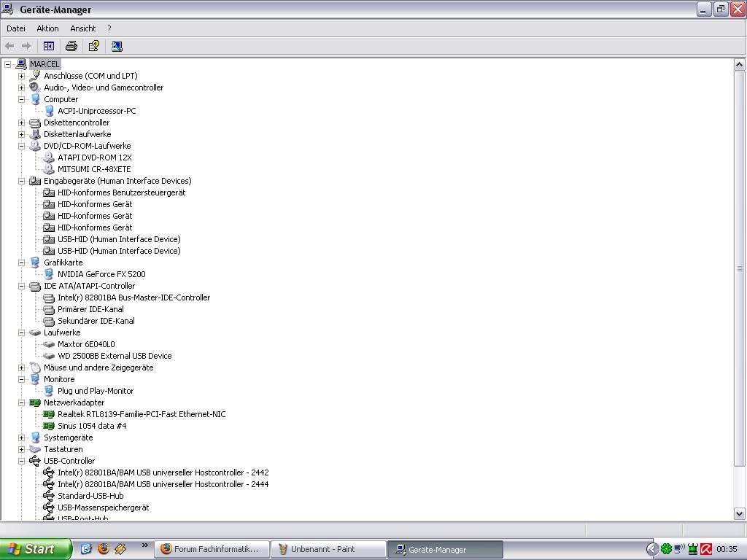Select ACPI-Uniprozessor-PC entry
Screen dimensions: 747x560
coord(97,111)
